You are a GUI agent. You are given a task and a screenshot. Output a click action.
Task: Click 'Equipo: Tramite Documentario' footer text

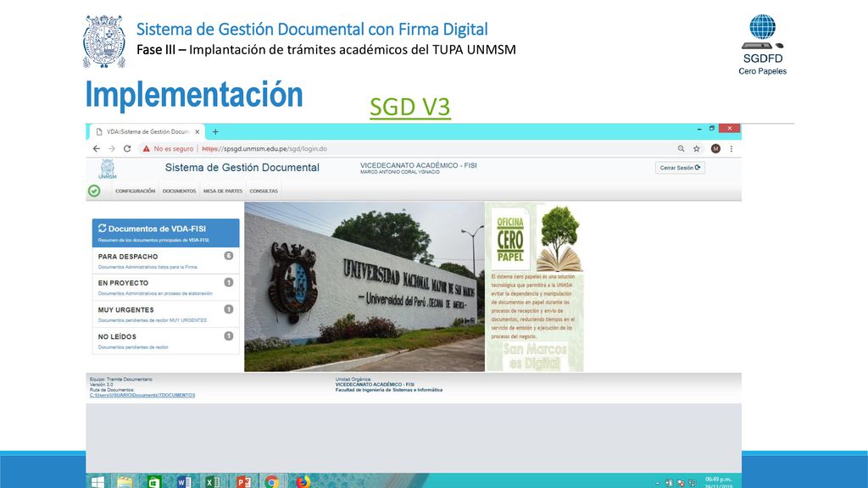point(120,379)
